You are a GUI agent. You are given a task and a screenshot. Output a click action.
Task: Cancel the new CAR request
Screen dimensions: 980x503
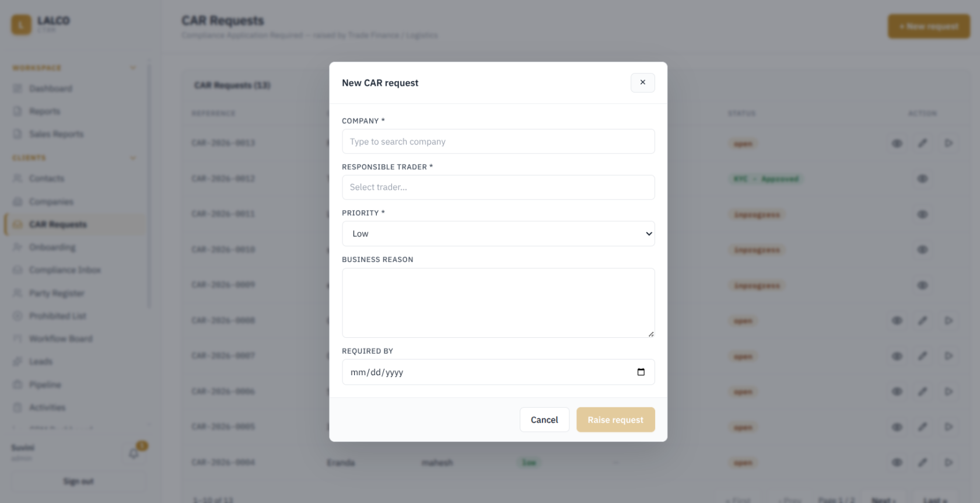(x=544, y=420)
